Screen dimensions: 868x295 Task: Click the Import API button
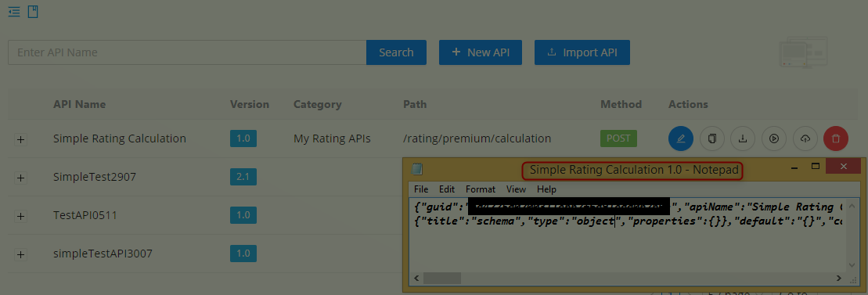(582, 52)
